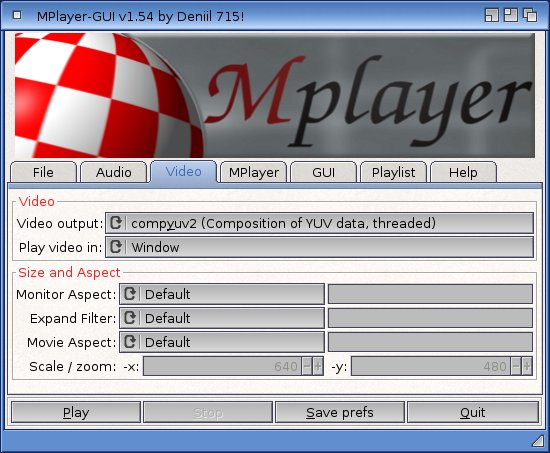The image size is (550, 453).
Task: Select the Video tab
Action: coord(183,171)
